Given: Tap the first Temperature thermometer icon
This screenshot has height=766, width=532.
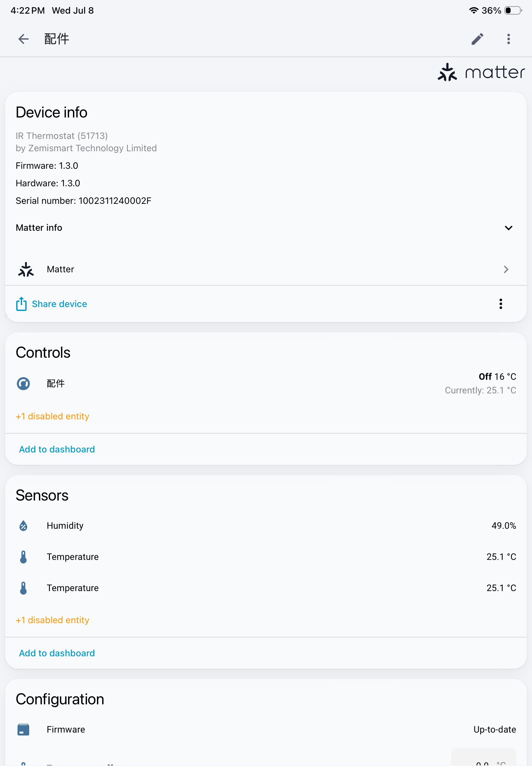Looking at the screenshot, I should [23, 557].
